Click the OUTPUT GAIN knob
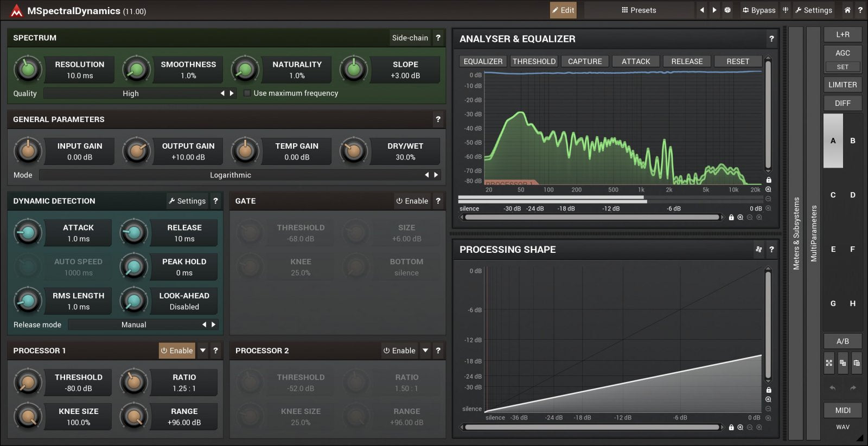Viewport: 868px width, 446px height. tap(137, 151)
